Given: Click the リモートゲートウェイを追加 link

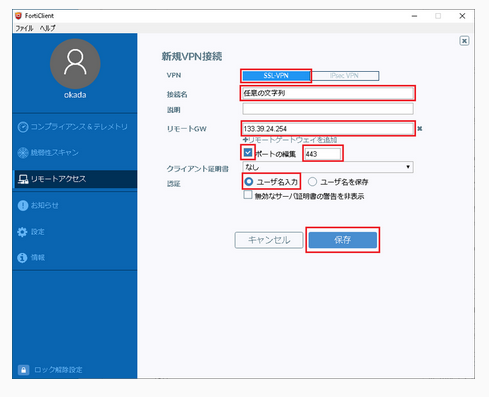Looking at the screenshot, I should click(290, 140).
